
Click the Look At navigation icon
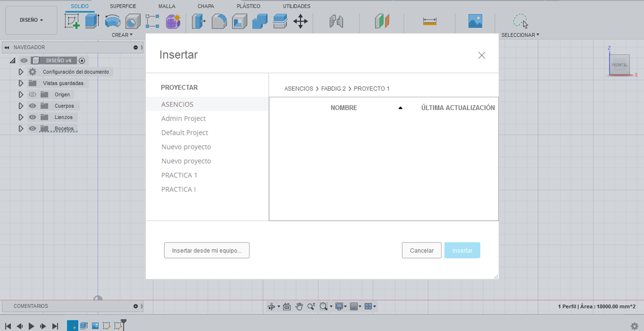(287, 307)
